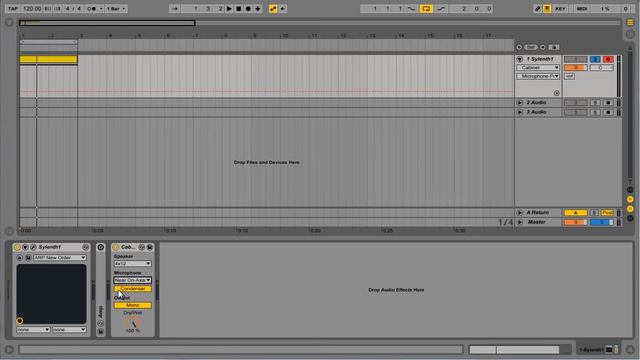Viewport: 640px width, 360px height.
Task: Open the 1 Bar quantization dropdown
Action: point(116,9)
